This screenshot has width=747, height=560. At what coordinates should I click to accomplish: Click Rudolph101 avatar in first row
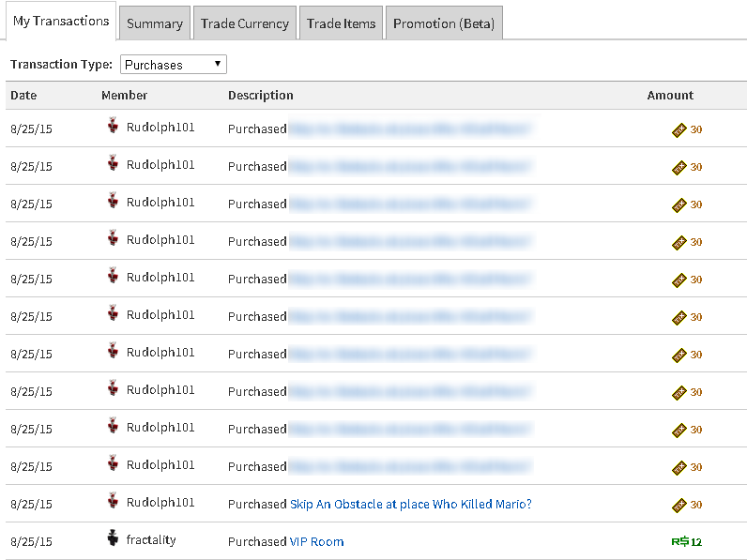[x=114, y=127]
